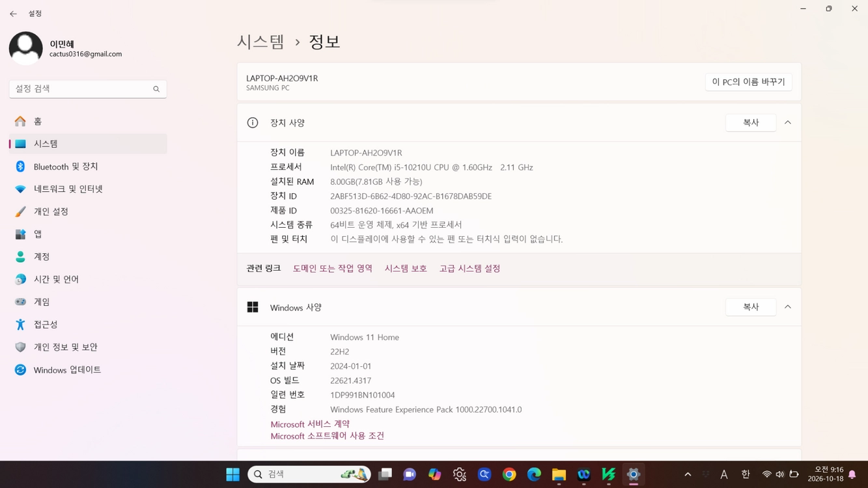Show hidden system tray icons
Image resolution: width=868 pixels, height=488 pixels.
coord(688,475)
